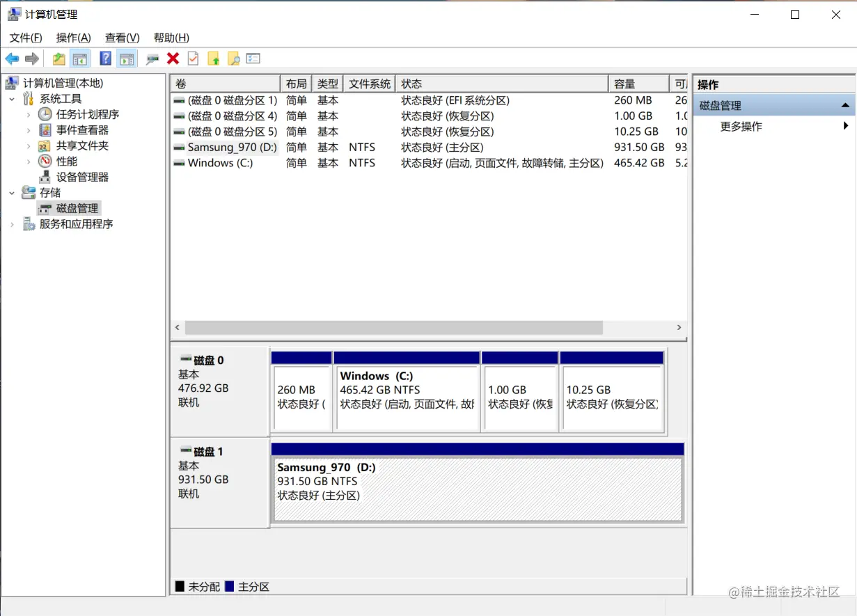Screen dimensions: 857x616
Task: Click 更多操作 in the actions pane
Action: (741, 127)
